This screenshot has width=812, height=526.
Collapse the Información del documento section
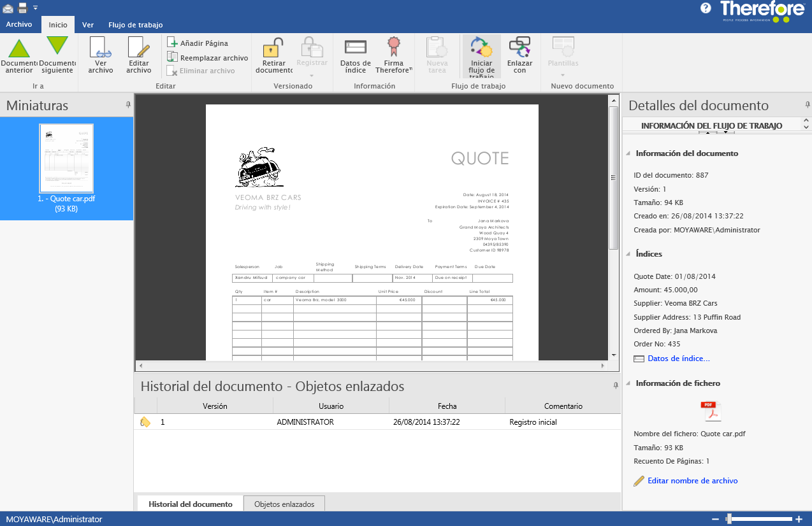tap(629, 153)
